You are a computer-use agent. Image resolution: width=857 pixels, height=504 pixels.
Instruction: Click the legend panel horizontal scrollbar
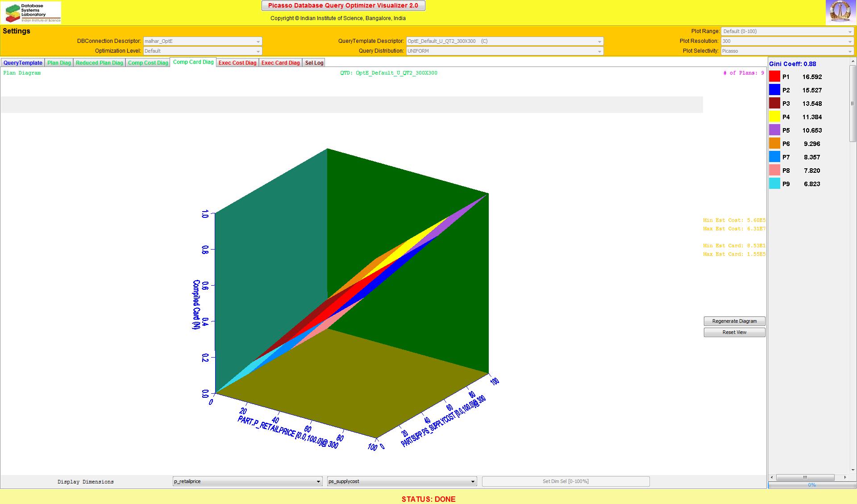click(x=806, y=477)
